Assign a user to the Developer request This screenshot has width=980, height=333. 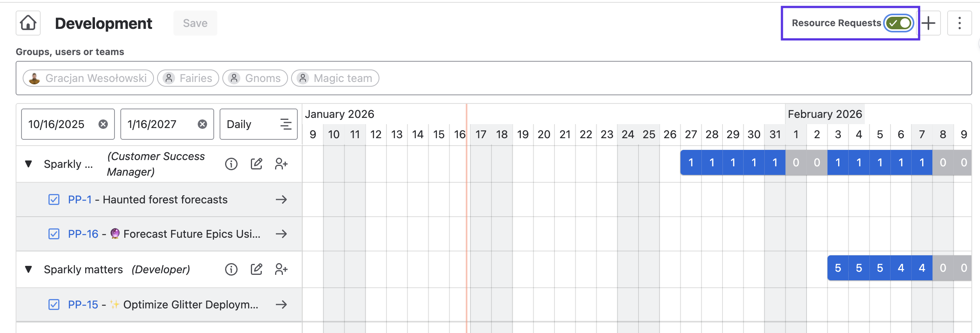(x=281, y=269)
